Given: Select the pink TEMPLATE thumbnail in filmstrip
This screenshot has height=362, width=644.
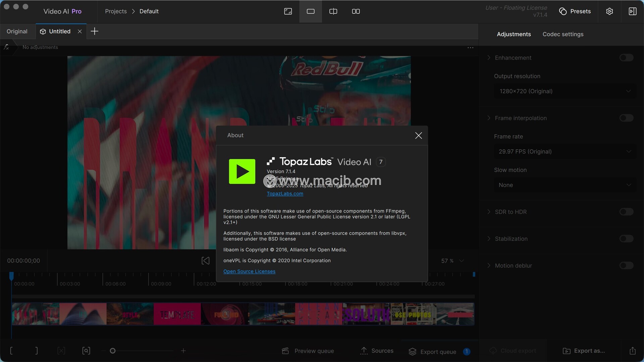Looking at the screenshot, I should 177,314.
